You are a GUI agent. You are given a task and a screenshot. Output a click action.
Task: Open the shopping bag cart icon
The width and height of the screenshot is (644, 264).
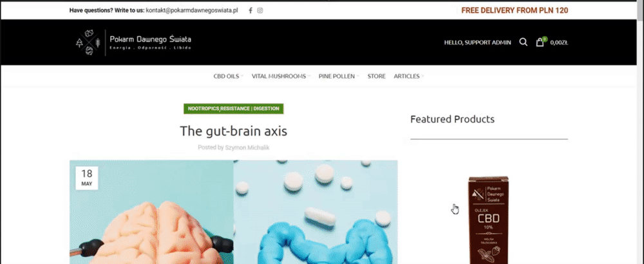coord(540,42)
